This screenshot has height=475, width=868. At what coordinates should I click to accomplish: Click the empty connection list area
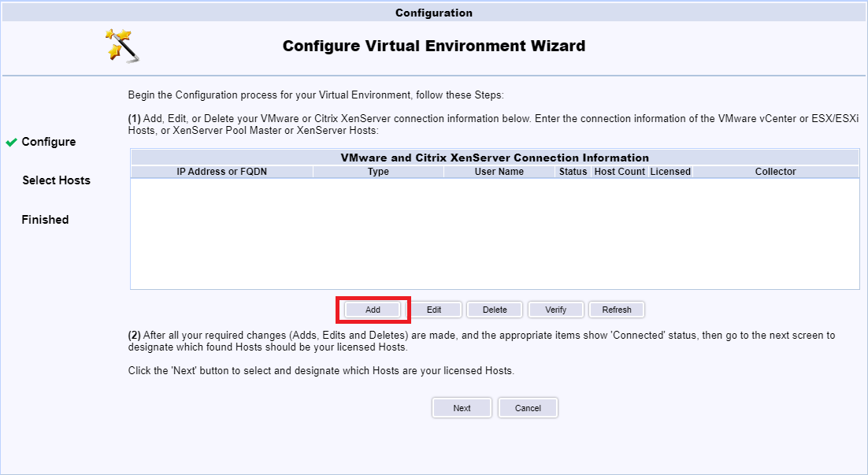(x=495, y=234)
